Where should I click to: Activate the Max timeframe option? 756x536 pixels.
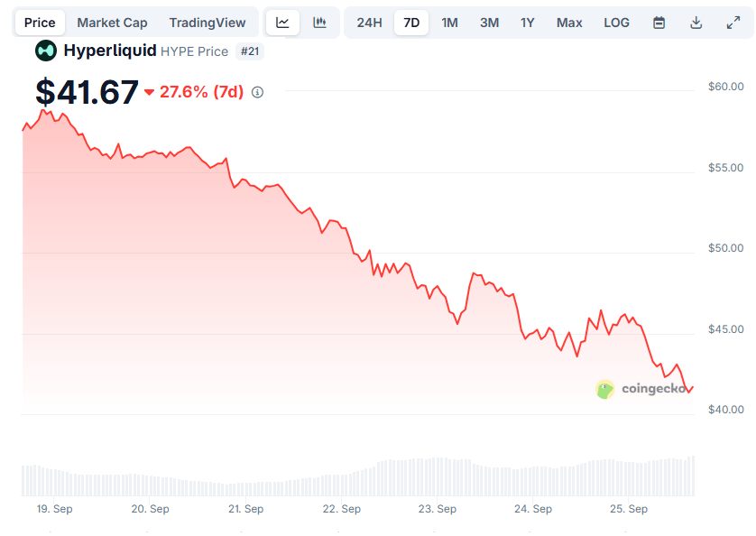tap(569, 22)
